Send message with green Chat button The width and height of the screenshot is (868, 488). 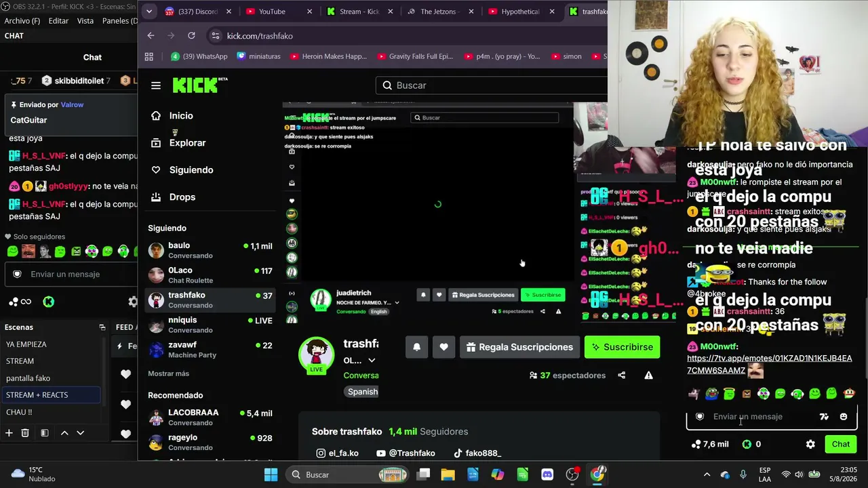click(x=841, y=445)
